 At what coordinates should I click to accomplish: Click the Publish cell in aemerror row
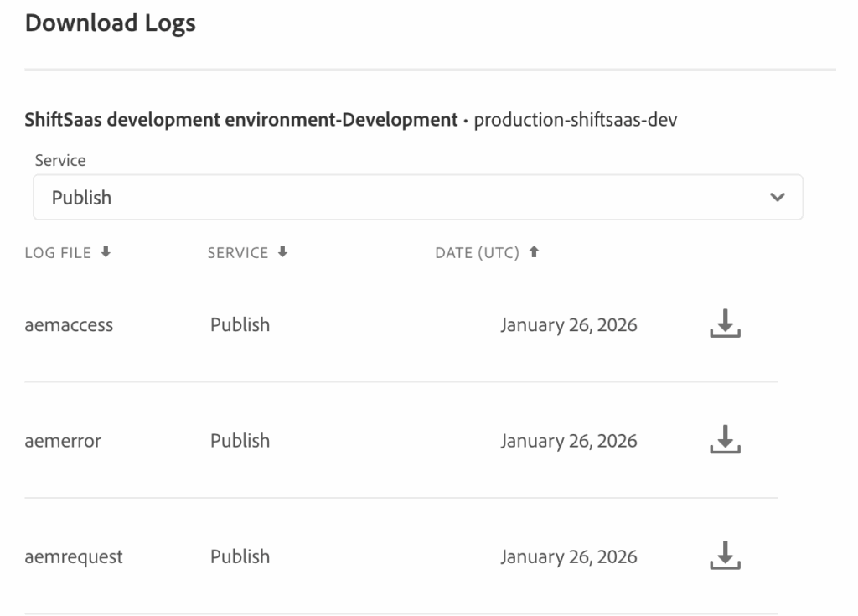(240, 441)
